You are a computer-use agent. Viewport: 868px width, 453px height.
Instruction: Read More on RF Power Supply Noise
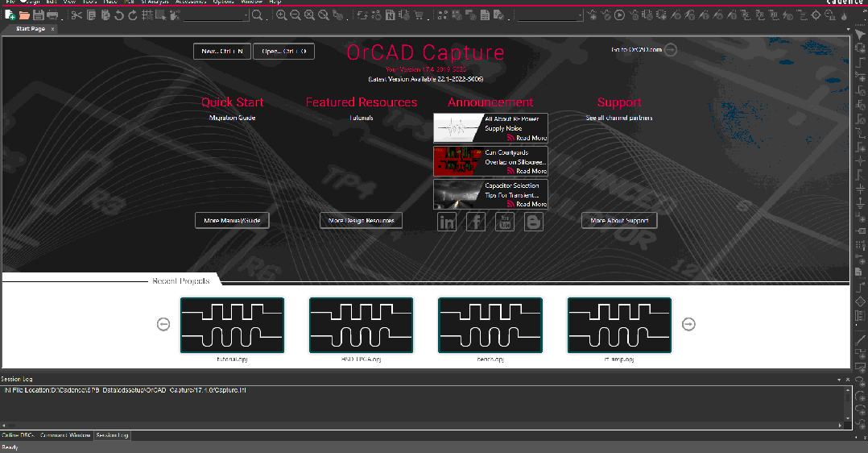(531, 138)
